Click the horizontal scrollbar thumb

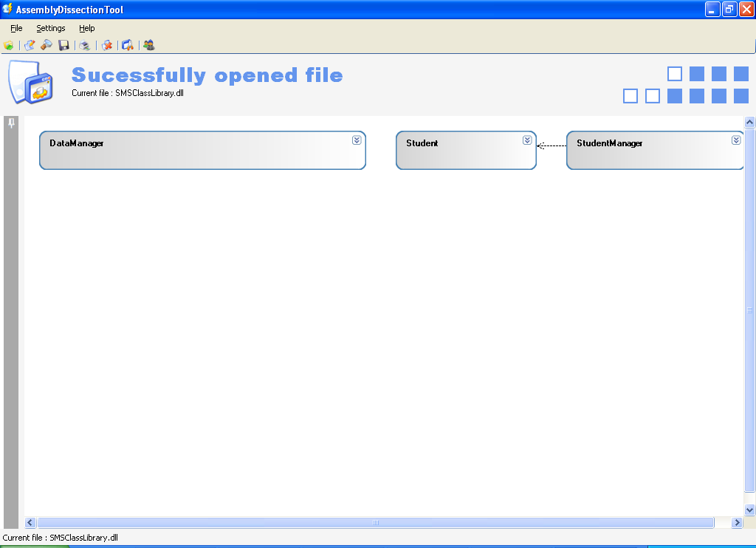[376, 522]
